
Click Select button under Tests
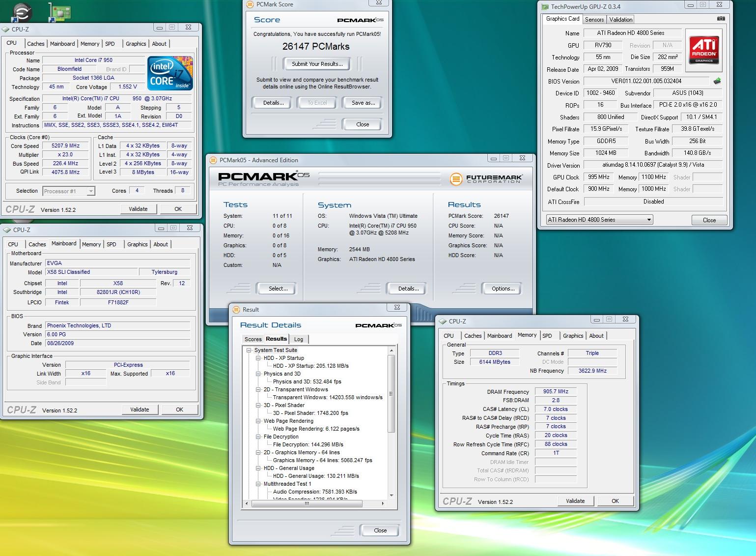pyautogui.click(x=278, y=289)
